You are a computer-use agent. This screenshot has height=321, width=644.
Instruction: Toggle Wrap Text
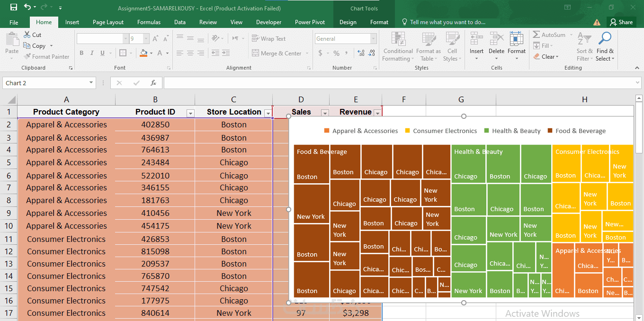pos(268,39)
